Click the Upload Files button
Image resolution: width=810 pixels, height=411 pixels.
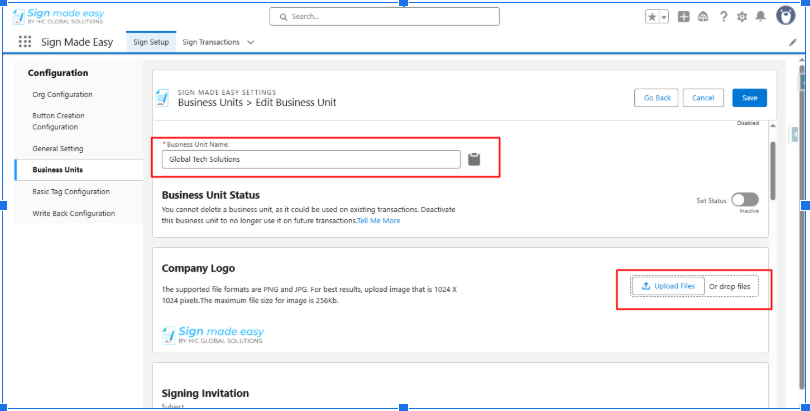click(x=668, y=286)
